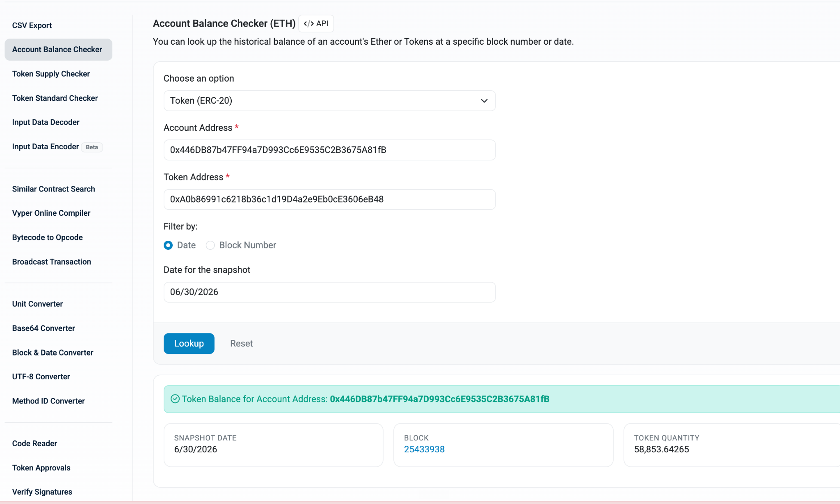This screenshot has height=504, width=840.
Task: Select the Date radio button
Action: coord(168,245)
